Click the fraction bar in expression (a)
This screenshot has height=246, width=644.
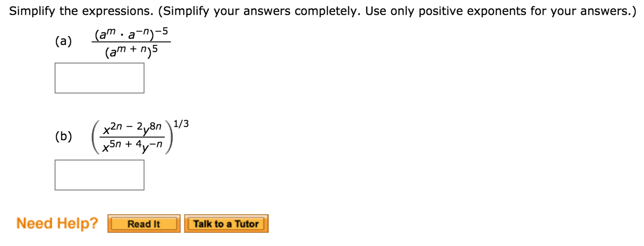[x=131, y=42]
